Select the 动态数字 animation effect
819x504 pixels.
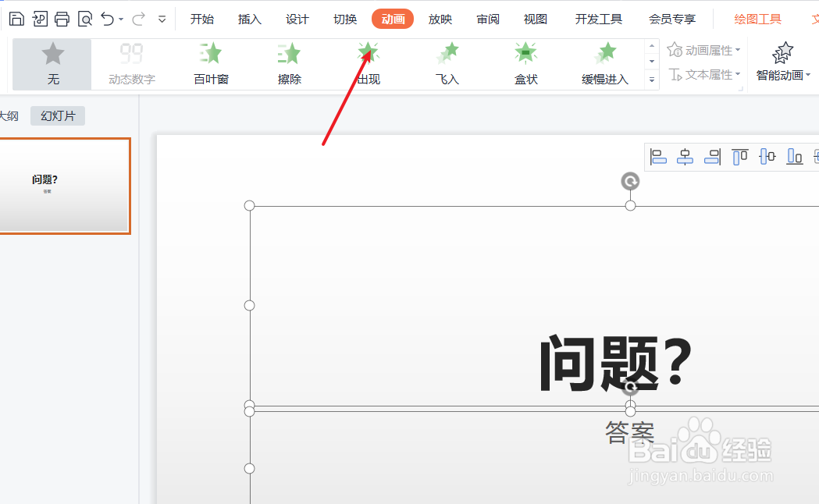[132, 64]
